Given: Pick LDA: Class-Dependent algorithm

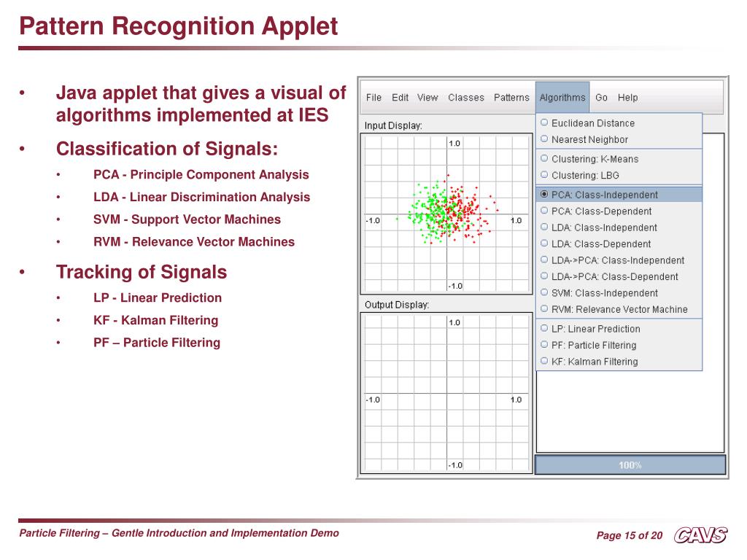Looking at the screenshot, I should (619, 244).
